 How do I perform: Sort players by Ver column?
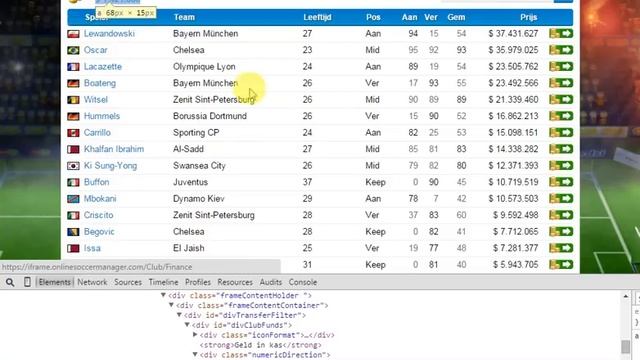click(431, 17)
